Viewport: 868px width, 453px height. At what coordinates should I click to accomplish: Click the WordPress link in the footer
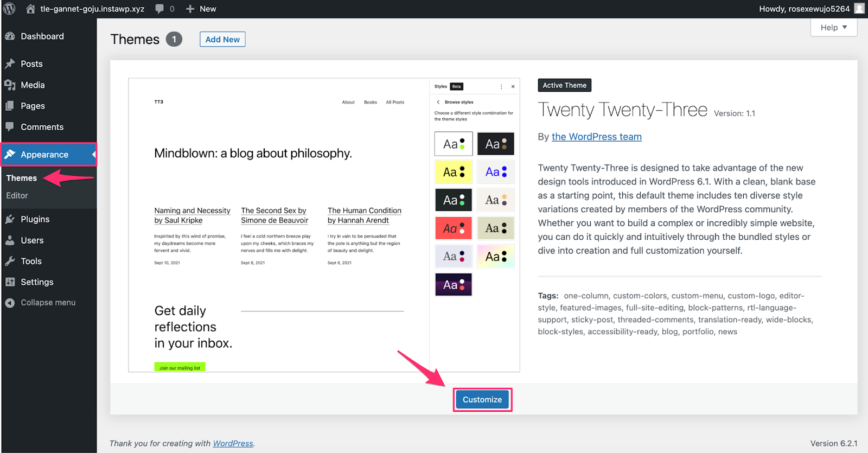coord(233,443)
